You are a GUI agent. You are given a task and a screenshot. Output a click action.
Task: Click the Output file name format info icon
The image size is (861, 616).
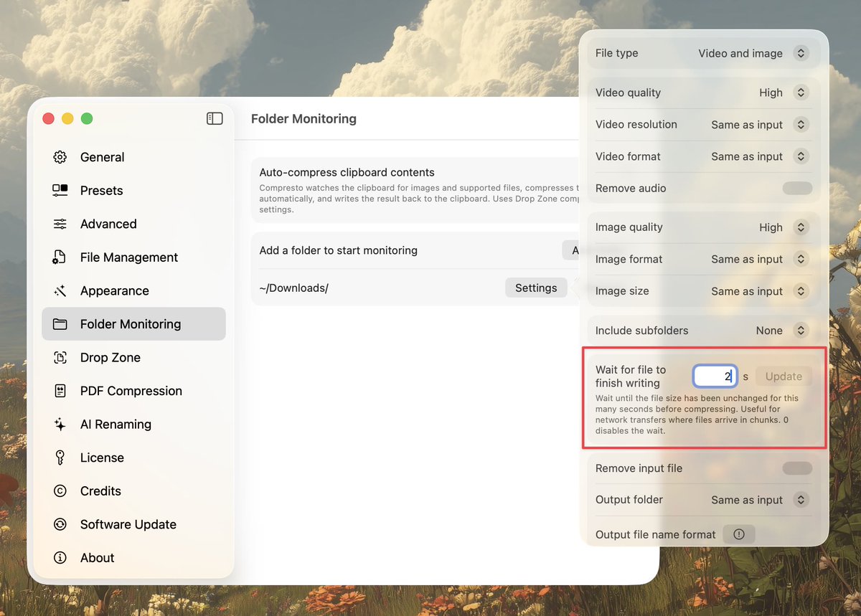[x=739, y=534]
